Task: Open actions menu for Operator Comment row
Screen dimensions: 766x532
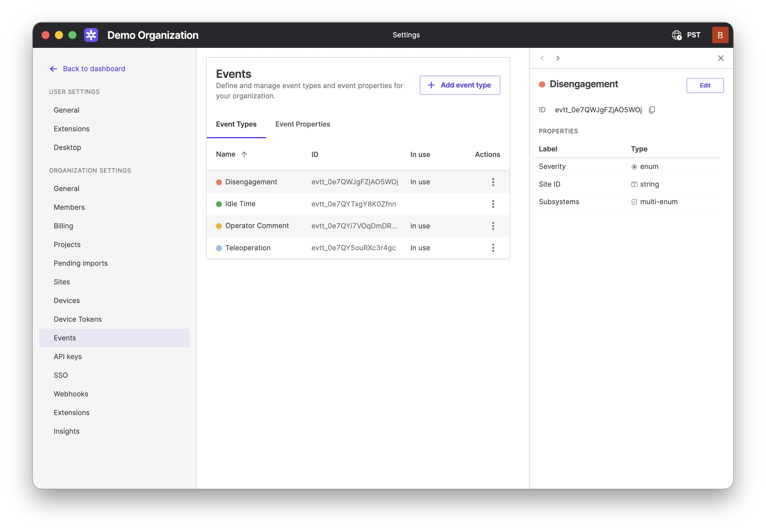Action: [493, 226]
